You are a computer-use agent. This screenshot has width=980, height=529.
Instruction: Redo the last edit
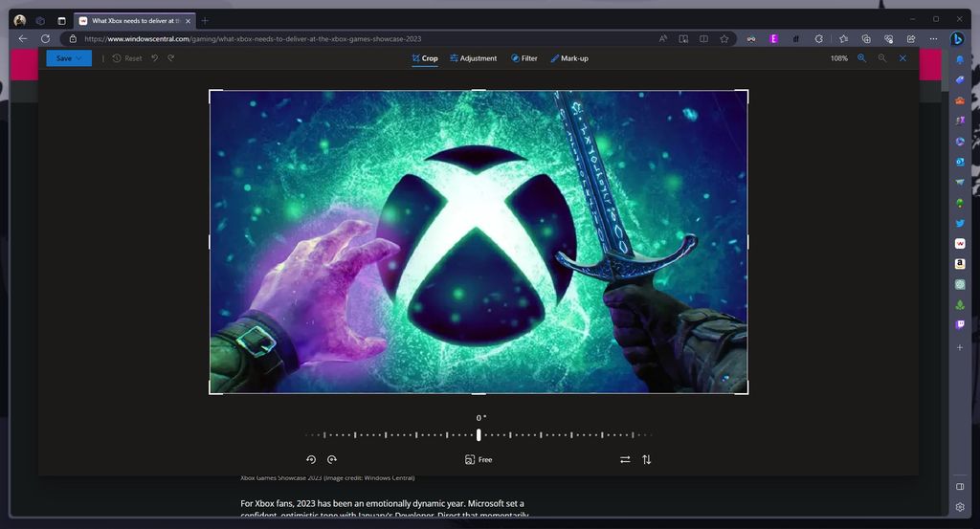tap(171, 58)
